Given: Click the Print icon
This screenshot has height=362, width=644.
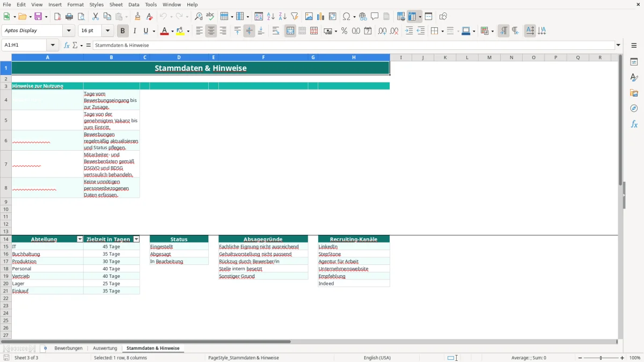Looking at the screenshot, I should tap(69, 17).
